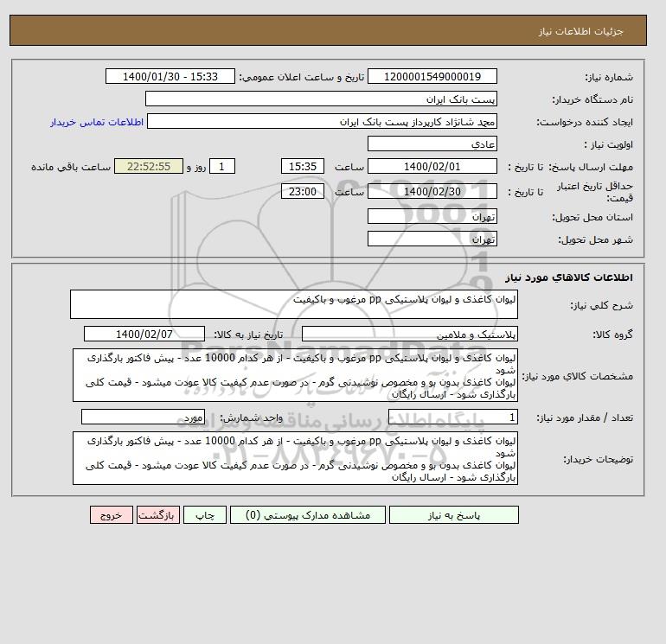
Task: Click the 'شهر محل تحویل:' label
Action: [x=595, y=239]
